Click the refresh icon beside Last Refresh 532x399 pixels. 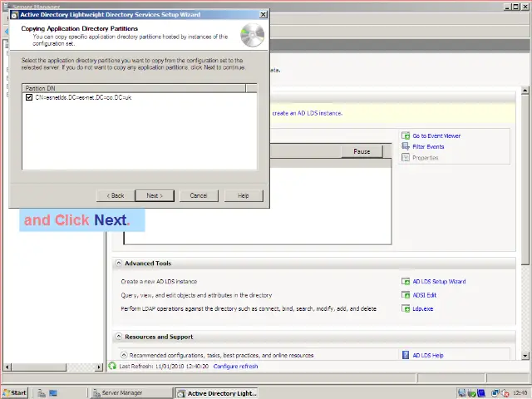[113, 366]
